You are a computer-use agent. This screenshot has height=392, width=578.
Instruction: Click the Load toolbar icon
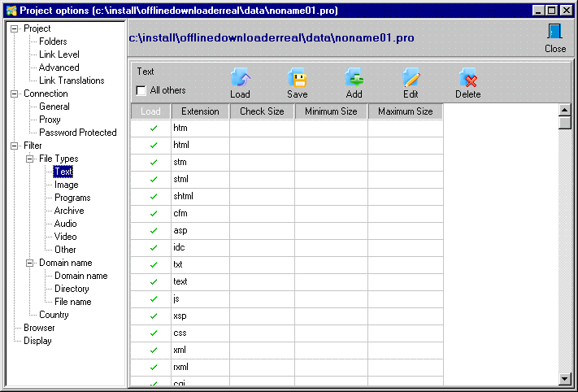tap(240, 78)
